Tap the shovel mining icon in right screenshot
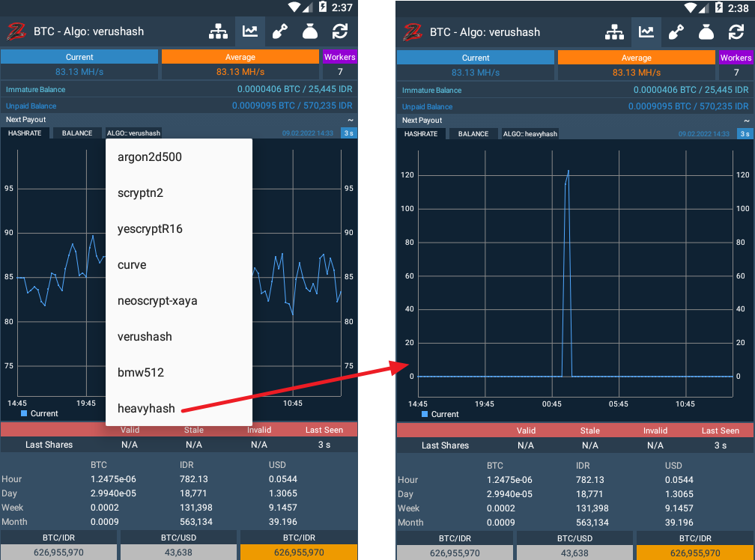 point(677,32)
